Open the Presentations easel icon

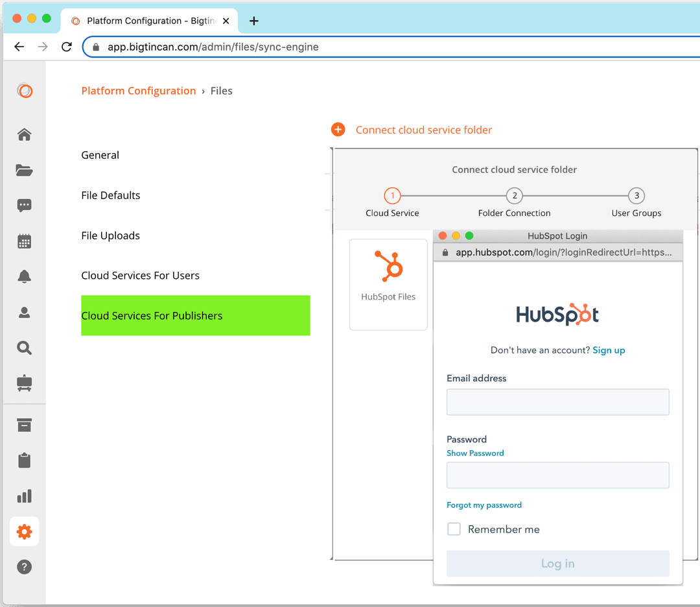click(x=24, y=383)
